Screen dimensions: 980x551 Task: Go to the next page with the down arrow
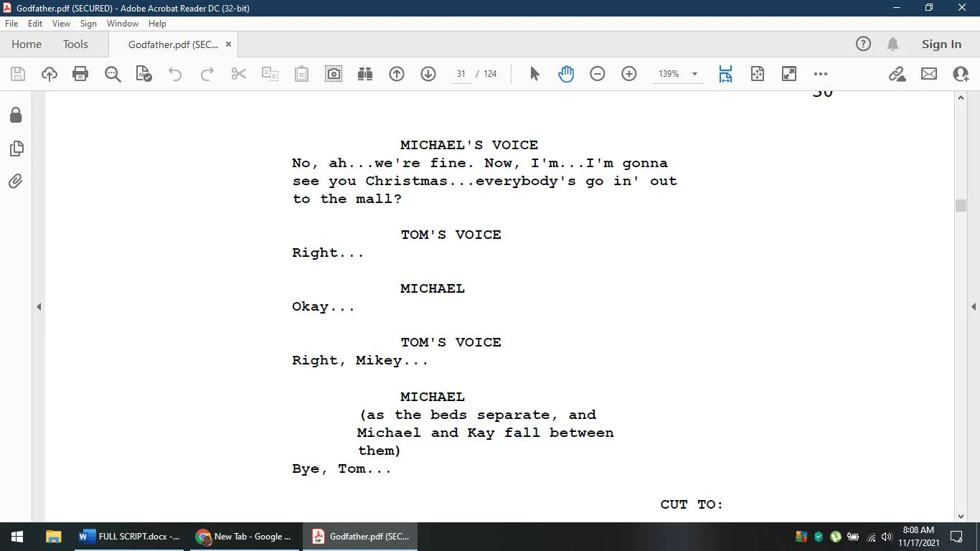coord(428,74)
